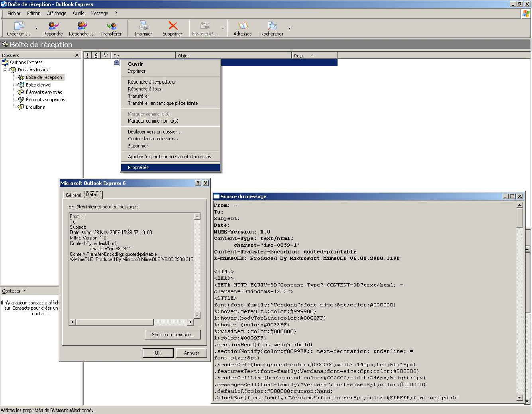Open dropdown arrow next to Envoyer/Recevoir

223,29
